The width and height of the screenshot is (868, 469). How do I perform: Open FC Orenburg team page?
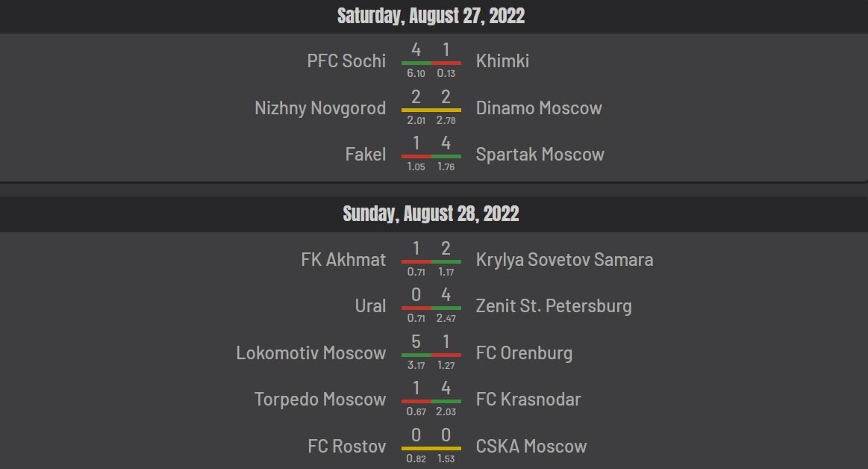(x=524, y=353)
